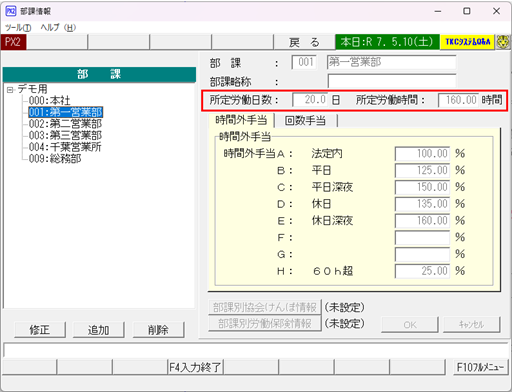
Task: Click the 追加 button
Action: (x=99, y=330)
